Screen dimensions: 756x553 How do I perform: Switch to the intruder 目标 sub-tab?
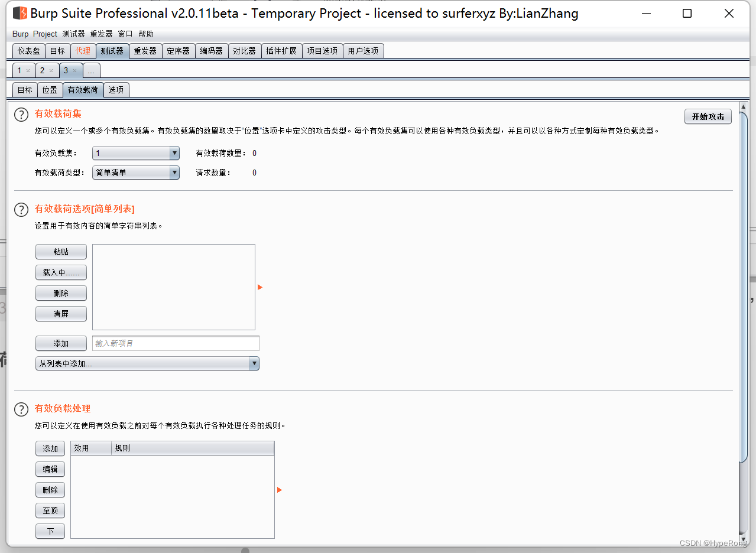coord(25,90)
